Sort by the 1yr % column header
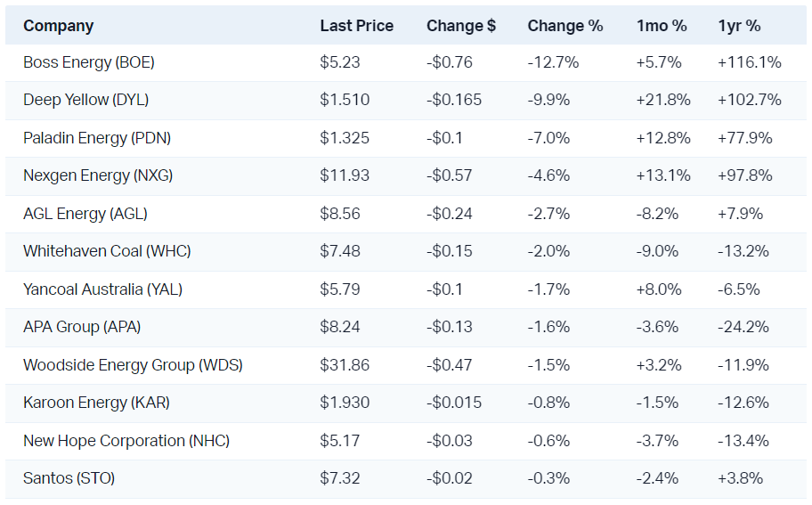Screen dimensions: 812x505 739,26
